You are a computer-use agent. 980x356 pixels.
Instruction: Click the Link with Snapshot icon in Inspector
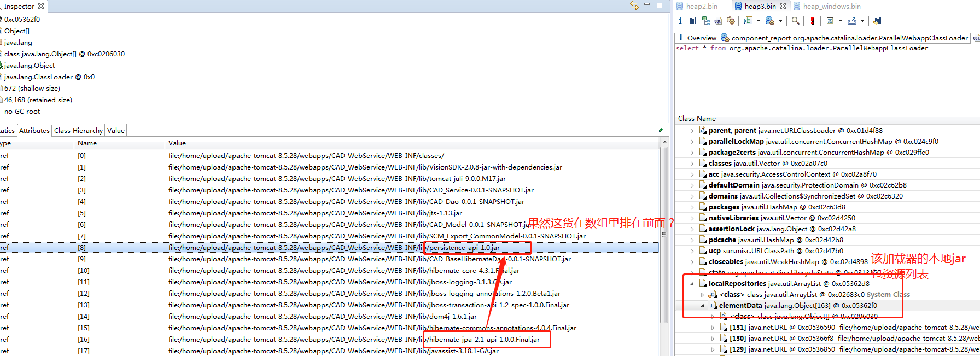click(634, 5)
